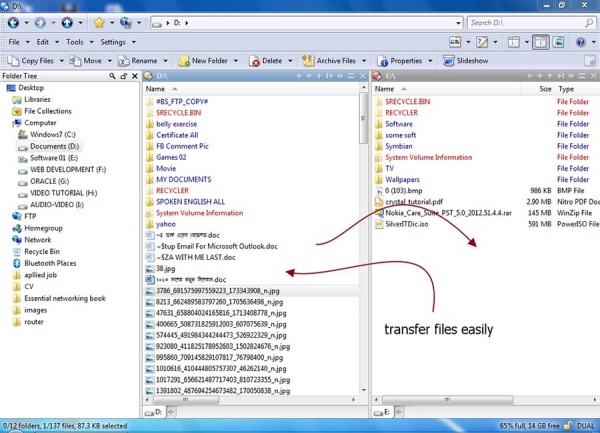The image size is (600, 433).
Task: Add new tab beside the D: tab
Action: point(171,412)
